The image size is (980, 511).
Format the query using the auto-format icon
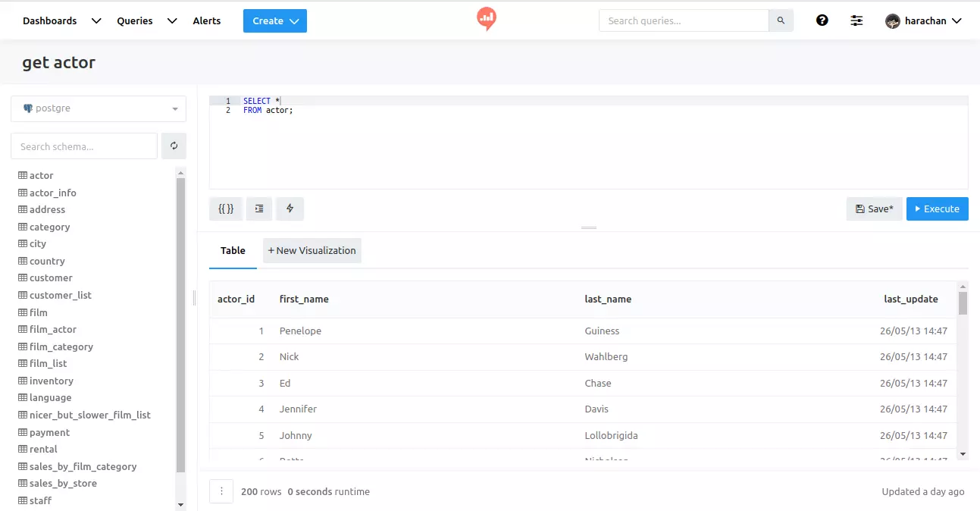coord(258,208)
